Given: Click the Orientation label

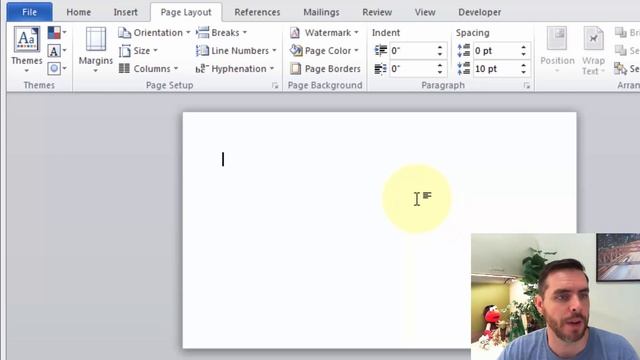Looking at the screenshot, I should tap(158, 33).
